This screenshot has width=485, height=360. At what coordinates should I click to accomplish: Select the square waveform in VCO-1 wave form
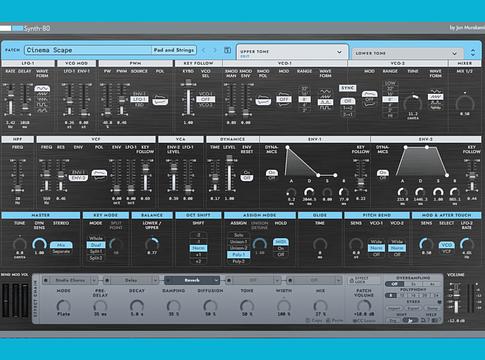325,108
